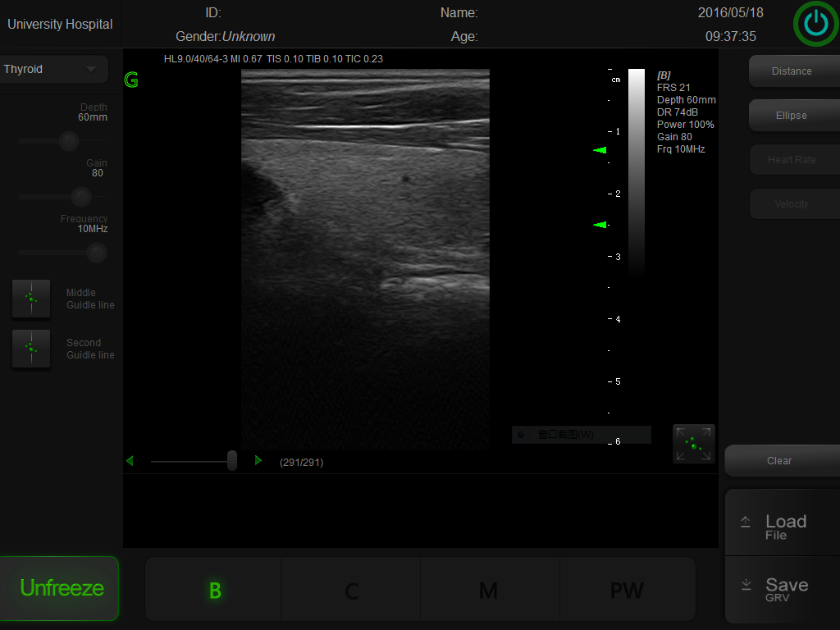840x630 pixels.
Task: Toggle the Second Guide line icon
Action: pos(31,349)
